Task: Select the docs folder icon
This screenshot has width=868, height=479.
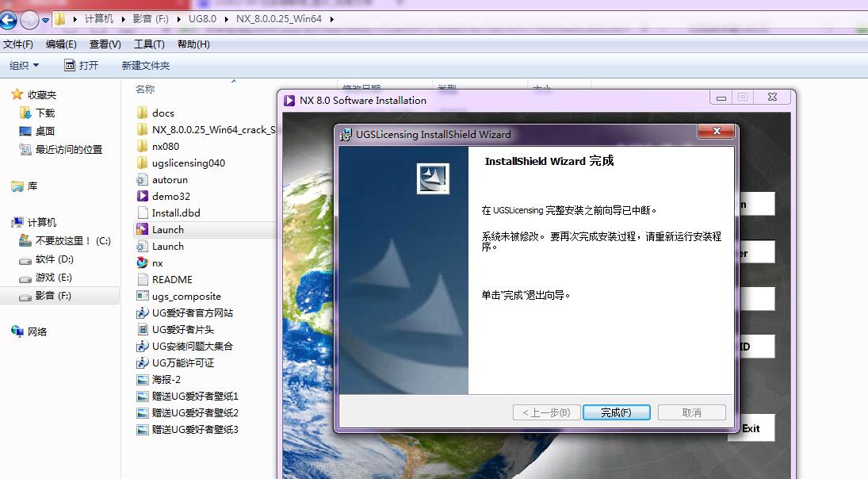Action: point(142,113)
